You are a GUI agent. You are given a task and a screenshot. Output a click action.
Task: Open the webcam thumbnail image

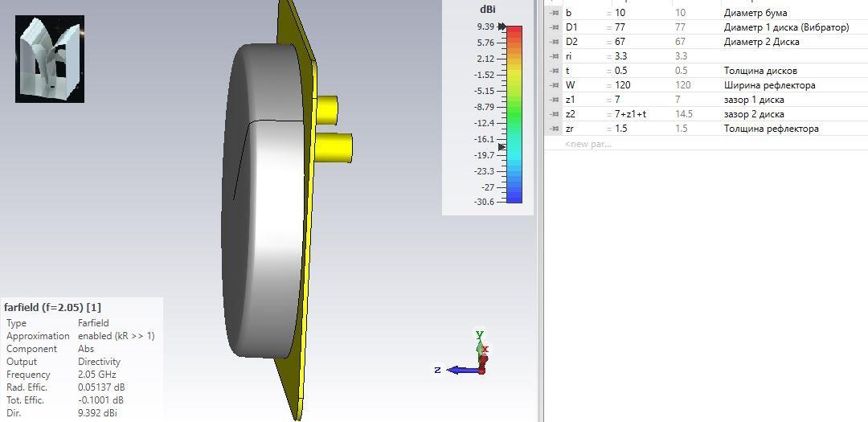click(x=50, y=59)
